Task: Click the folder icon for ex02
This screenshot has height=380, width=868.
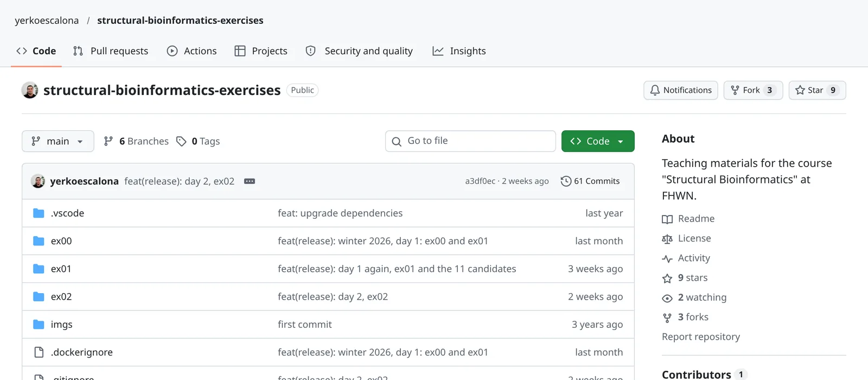Action: tap(39, 297)
